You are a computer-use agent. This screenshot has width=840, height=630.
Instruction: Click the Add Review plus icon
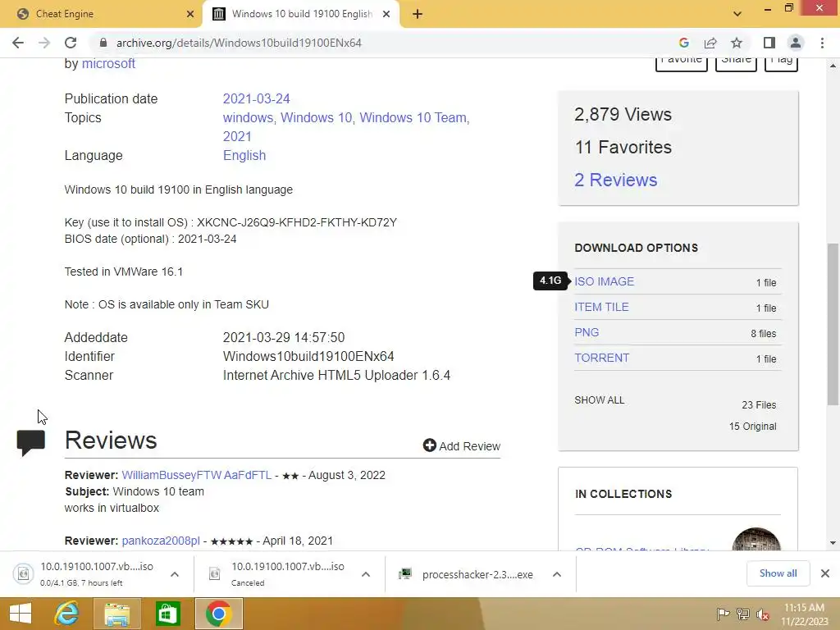pos(429,445)
